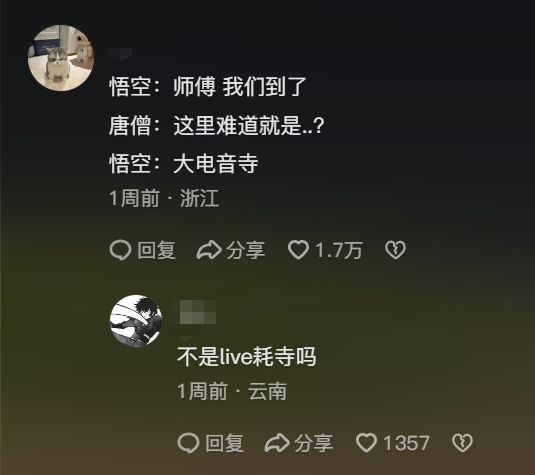Select the comment text '大电音寺'
535x475 pixels.
[x=216, y=164]
